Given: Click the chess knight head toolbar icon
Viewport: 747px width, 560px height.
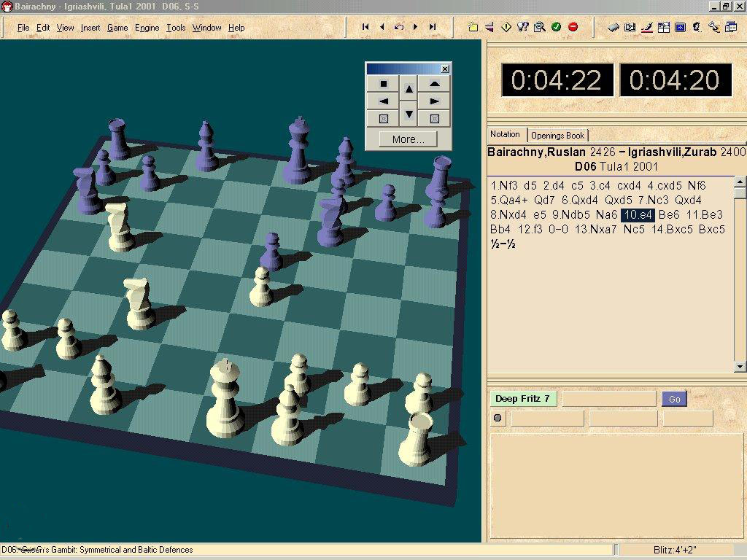Looking at the screenshot, I should [x=697, y=27].
